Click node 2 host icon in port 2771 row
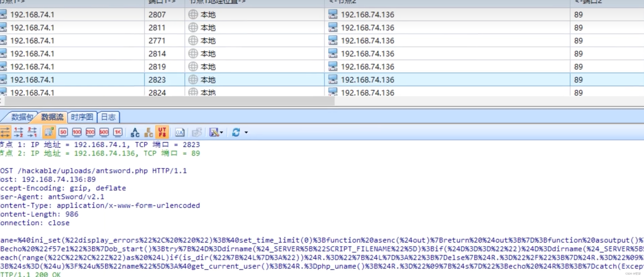The image size is (644, 277). 333,40
